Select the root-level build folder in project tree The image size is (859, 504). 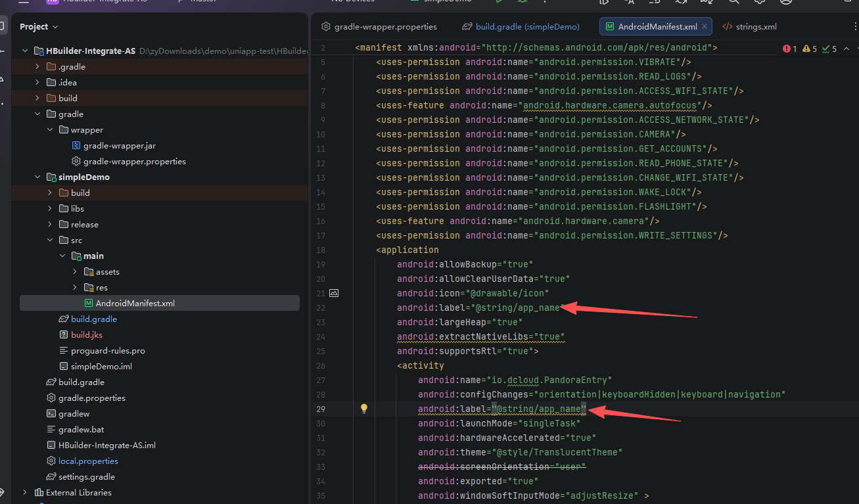point(68,98)
